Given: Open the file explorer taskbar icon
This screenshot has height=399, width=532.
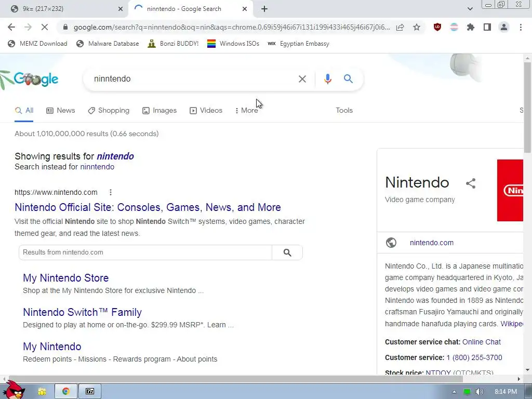Looking at the screenshot, I should [42, 392].
